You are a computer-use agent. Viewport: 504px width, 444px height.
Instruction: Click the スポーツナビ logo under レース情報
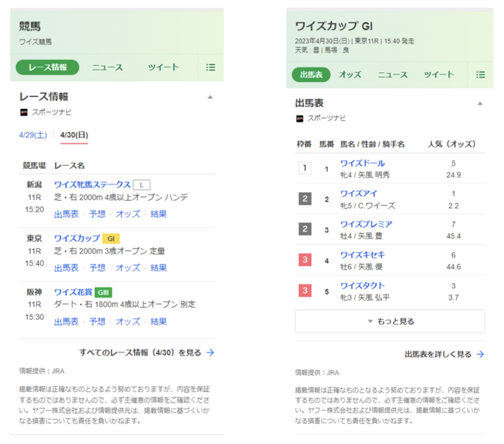tap(26, 112)
